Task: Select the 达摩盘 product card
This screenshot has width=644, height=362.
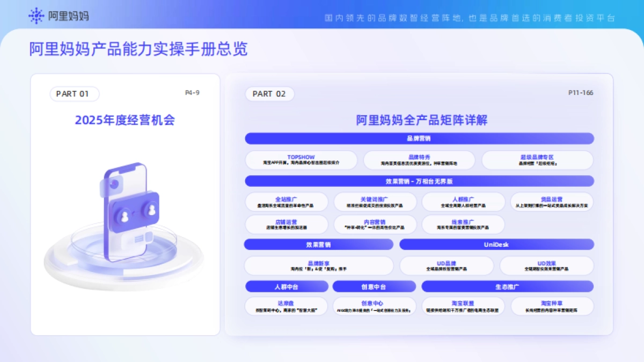Action: click(x=287, y=306)
